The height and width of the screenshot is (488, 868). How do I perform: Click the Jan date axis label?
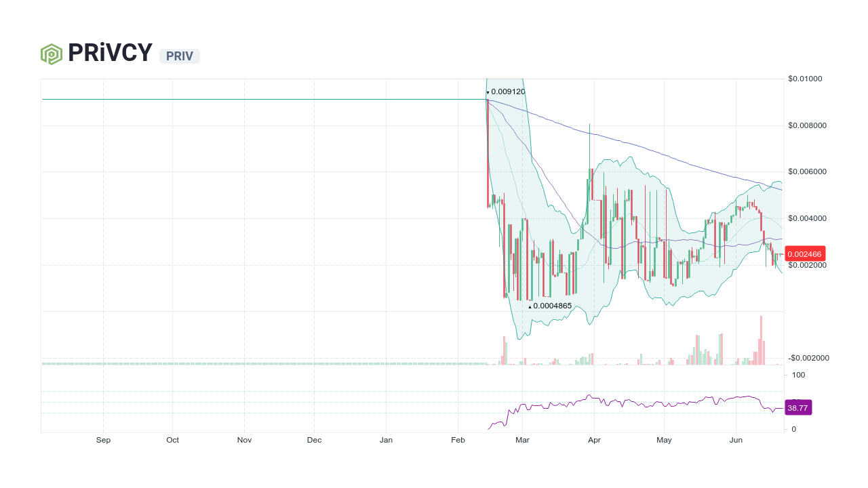click(x=386, y=440)
